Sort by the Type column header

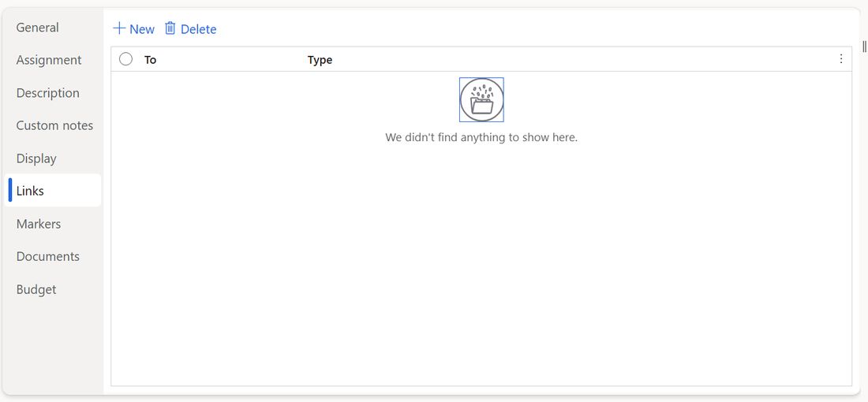pyautogui.click(x=320, y=60)
